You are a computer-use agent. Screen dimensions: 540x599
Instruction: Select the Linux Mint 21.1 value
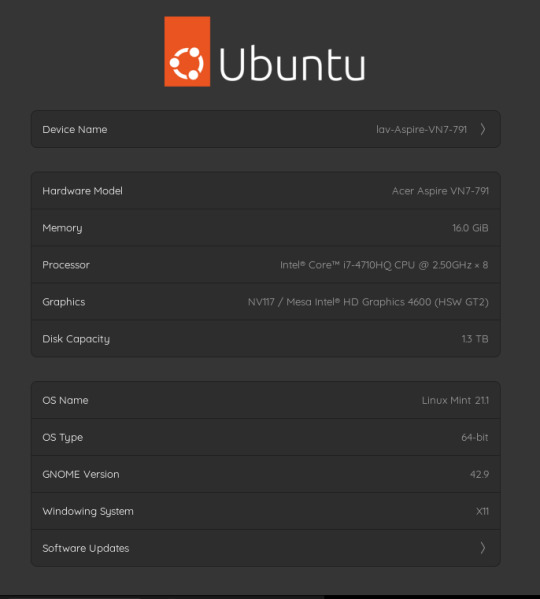click(x=455, y=400)
